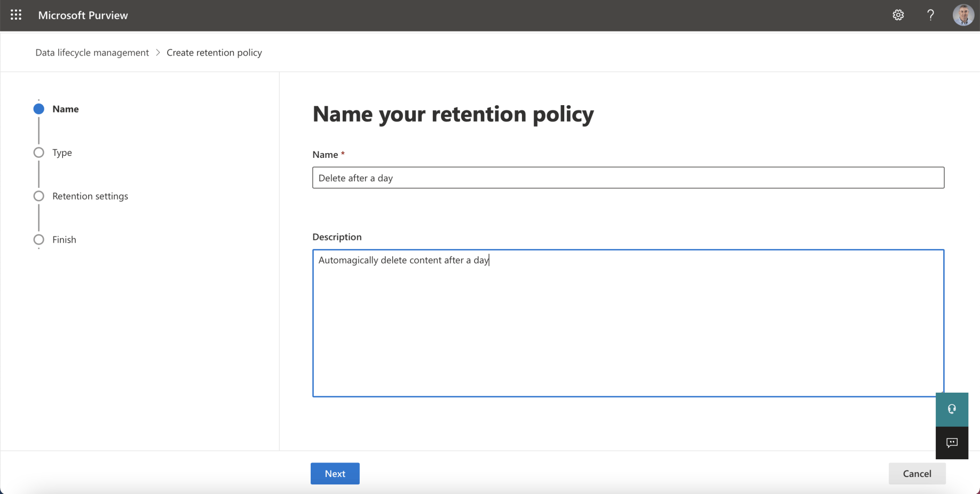Cancel the retention policy wizard
Viewport: 980px width, 494px height.
point(916,474)
